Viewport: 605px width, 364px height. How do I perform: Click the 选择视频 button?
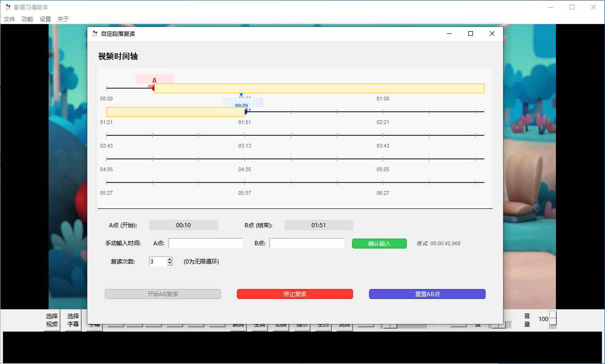(52, 320)
